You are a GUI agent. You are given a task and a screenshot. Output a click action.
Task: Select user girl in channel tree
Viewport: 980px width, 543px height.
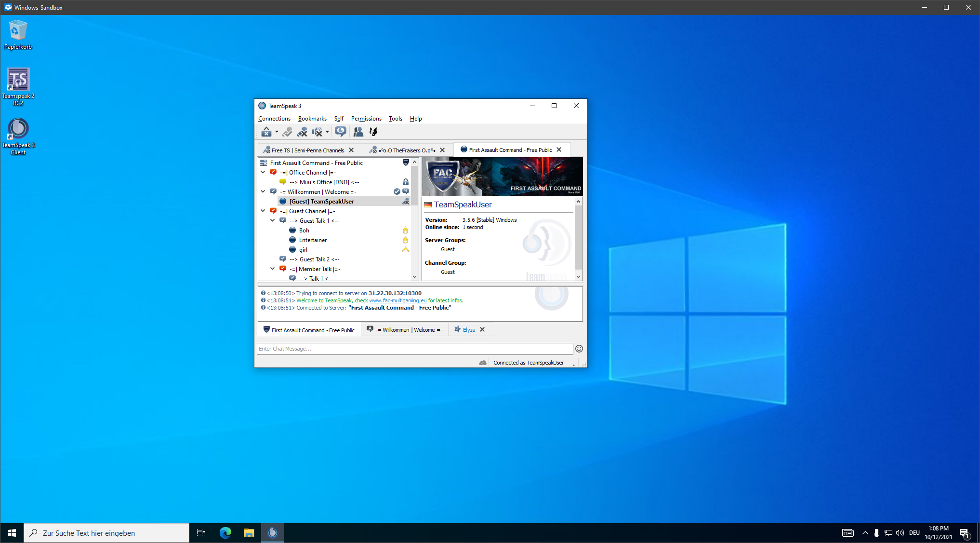pyautogui.click(x=303, y=250)
